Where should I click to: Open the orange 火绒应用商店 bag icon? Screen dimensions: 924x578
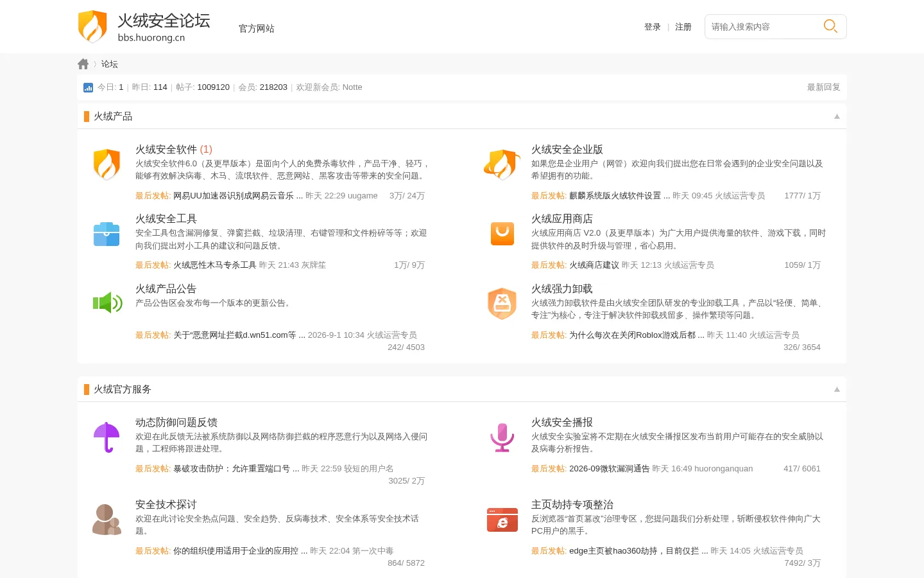point(502,234)
